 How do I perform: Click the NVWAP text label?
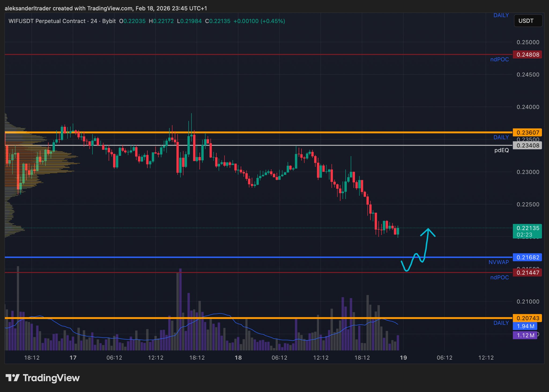click(x=498, y=262)
